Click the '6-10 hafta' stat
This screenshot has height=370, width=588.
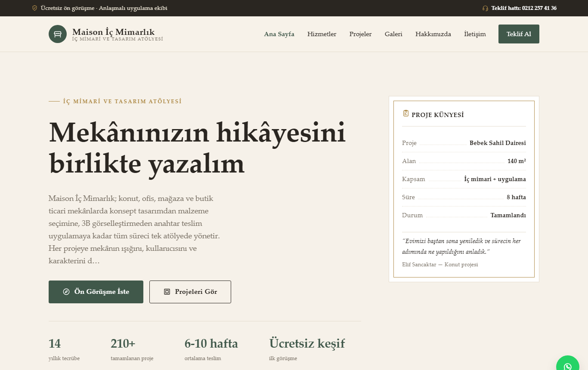pyautogui.click(x=211, y=344)
